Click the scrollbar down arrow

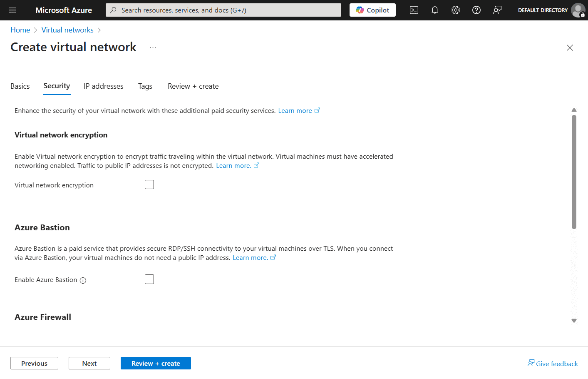574,321
